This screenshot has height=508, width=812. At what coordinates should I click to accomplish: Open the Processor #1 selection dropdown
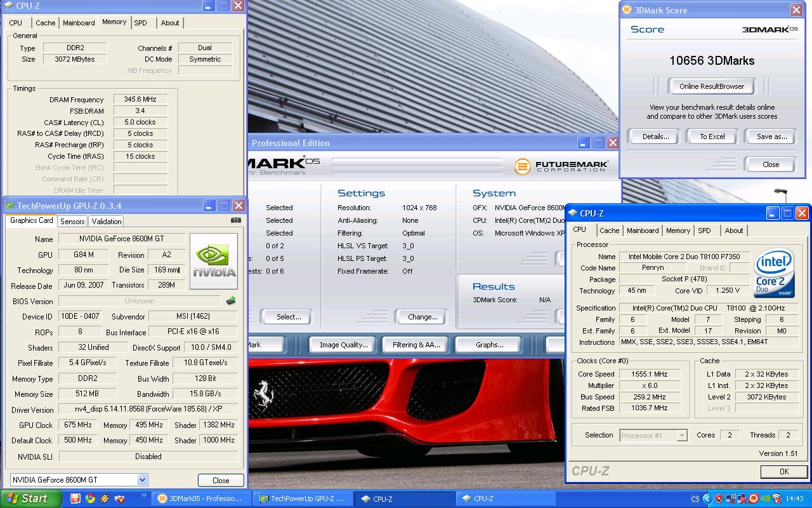[x=682, y=436]
